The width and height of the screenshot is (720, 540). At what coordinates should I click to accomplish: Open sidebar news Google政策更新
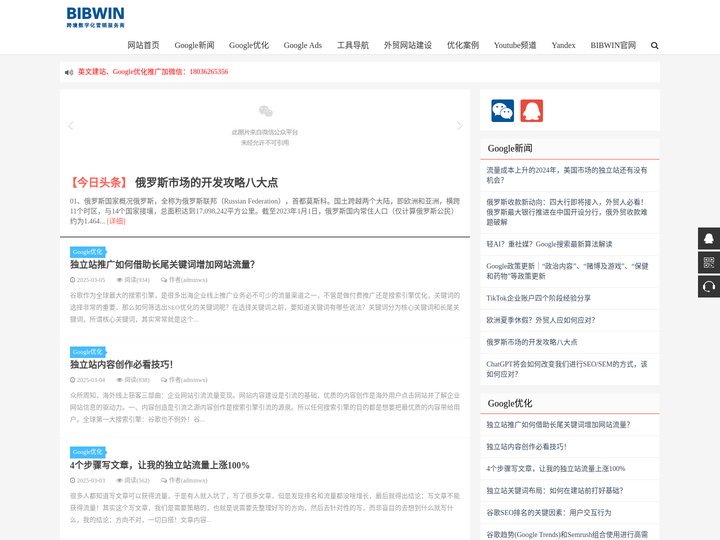tap(567, 271)
